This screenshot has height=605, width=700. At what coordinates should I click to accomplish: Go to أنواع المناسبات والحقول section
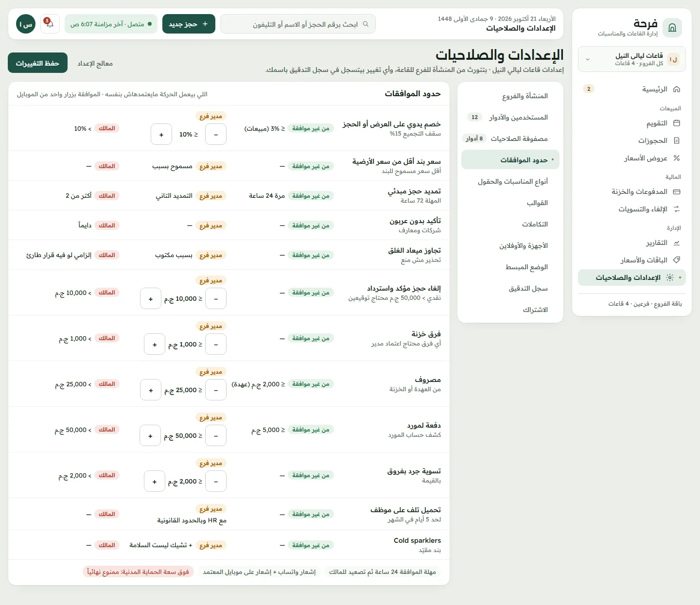[510, 182]
